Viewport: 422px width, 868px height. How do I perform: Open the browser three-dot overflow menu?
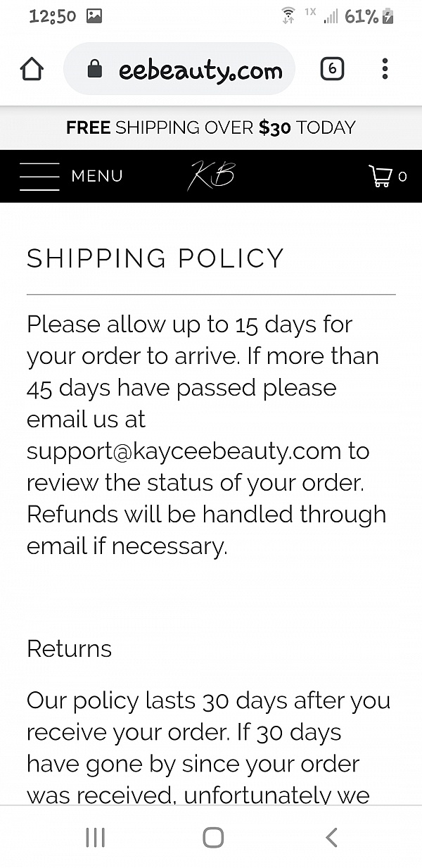[x=385, y=69]
